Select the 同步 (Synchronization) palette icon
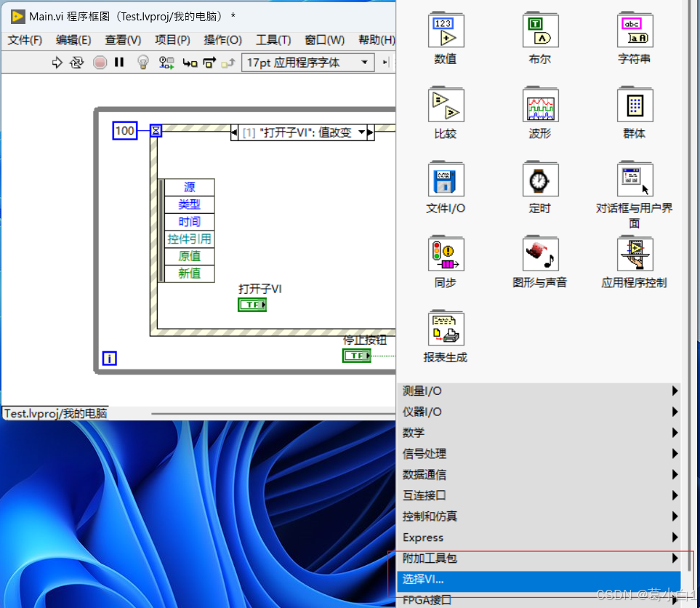700x608 pixels. (x=446, y=254)
